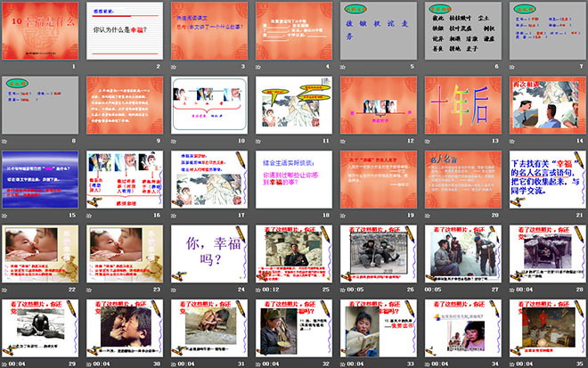Viewport: 588px width, 368px height.
Task: Select title slide 1 '10 幸福是什么'
Action: click(40, 31)
